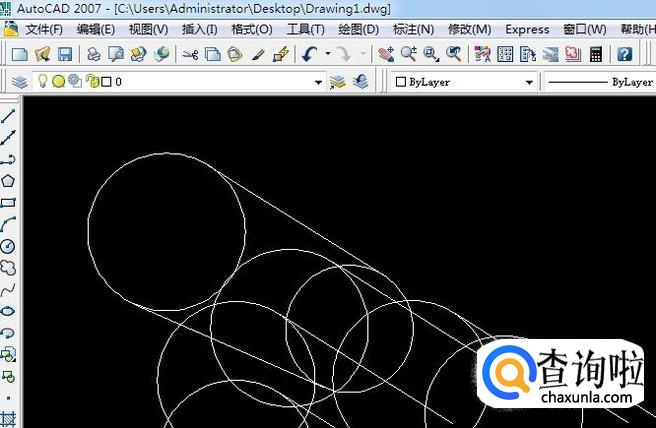Click the Plot print icon
The image size is (656, 428).
pos(94,54)
